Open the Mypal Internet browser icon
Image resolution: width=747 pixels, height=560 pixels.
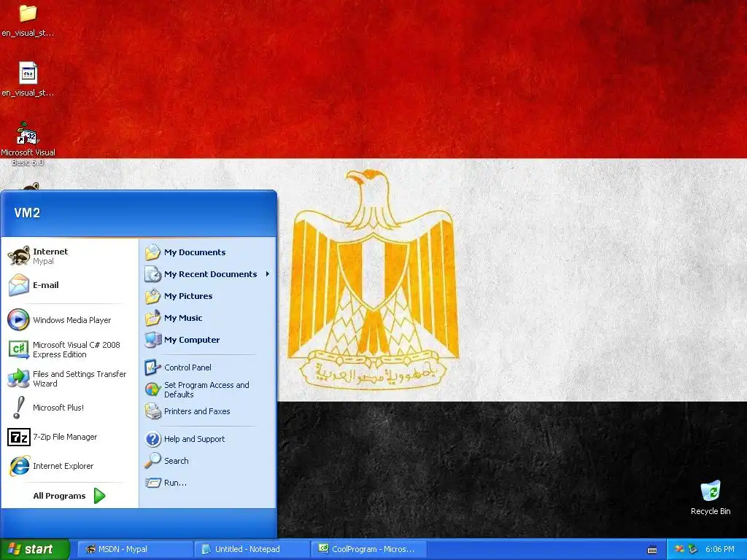pyautogui.click(x=19, y=256)
